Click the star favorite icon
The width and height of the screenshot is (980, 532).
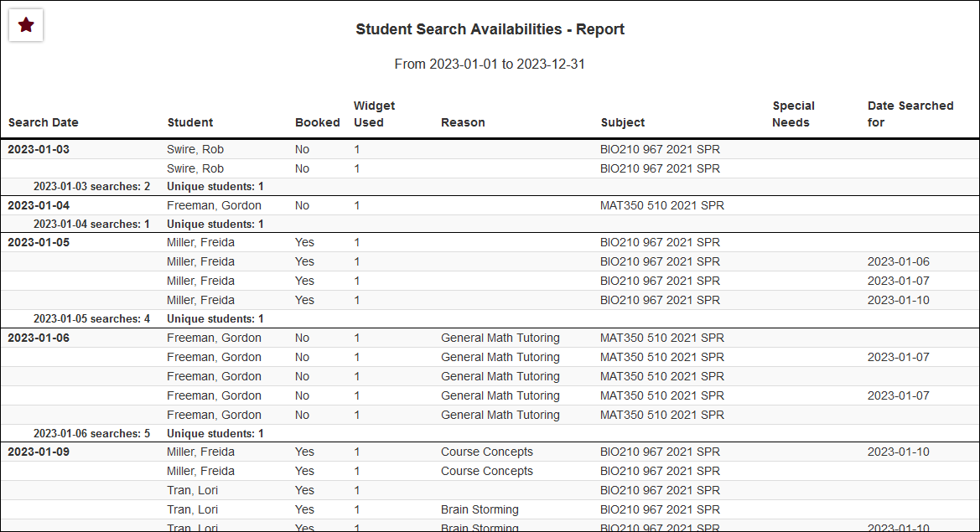pos(26,25)
